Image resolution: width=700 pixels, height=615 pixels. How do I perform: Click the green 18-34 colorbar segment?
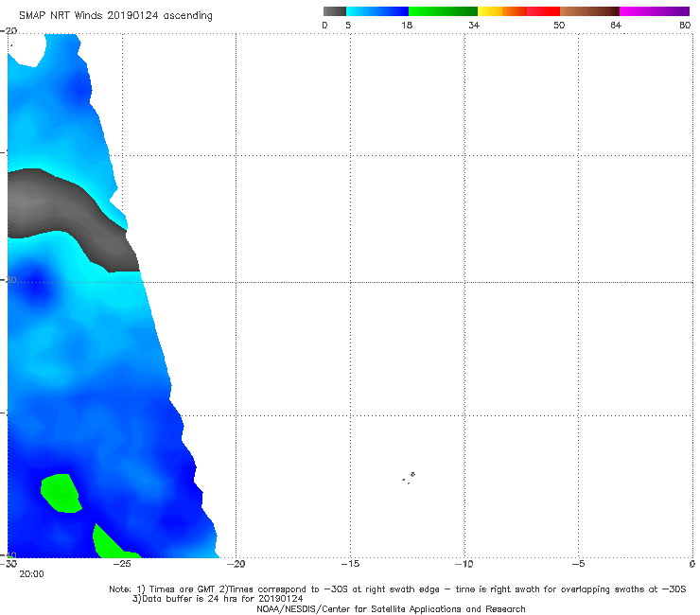tap(444, 11)
